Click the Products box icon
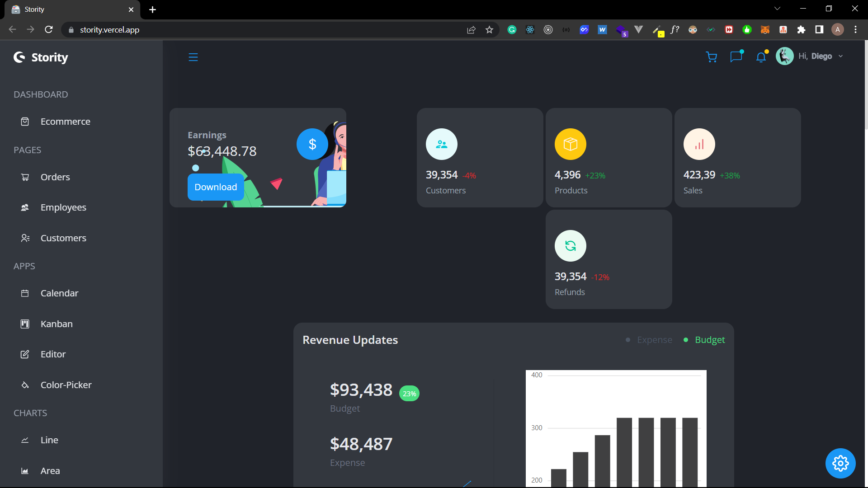Screen dimensions: 868x488 coord(570,144)
